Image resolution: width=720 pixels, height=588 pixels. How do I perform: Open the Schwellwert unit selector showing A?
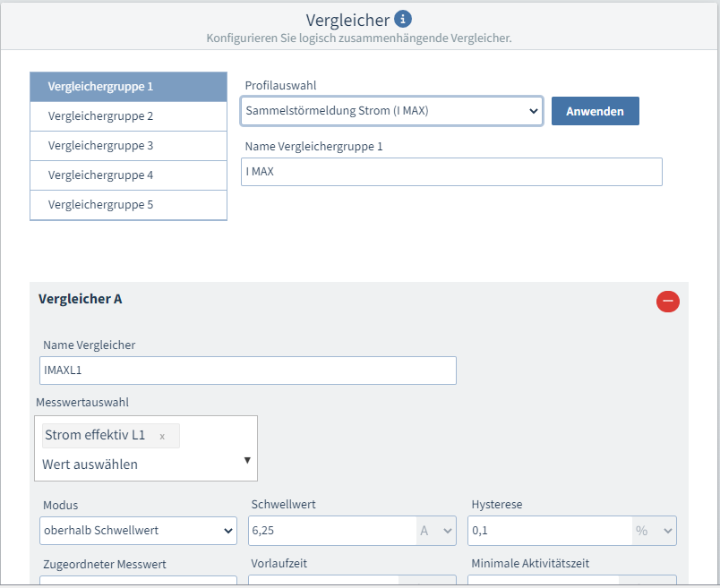pyautogui.click(x=436, y=531)
